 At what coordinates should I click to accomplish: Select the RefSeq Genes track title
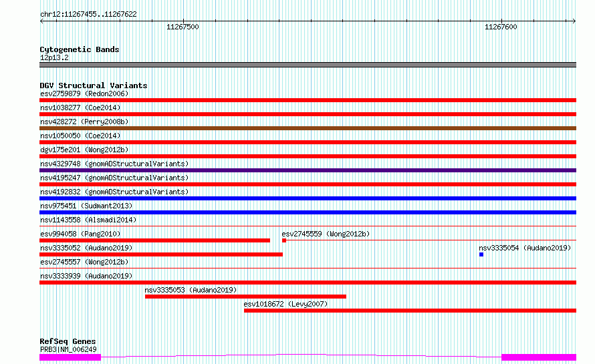(68, 341)
